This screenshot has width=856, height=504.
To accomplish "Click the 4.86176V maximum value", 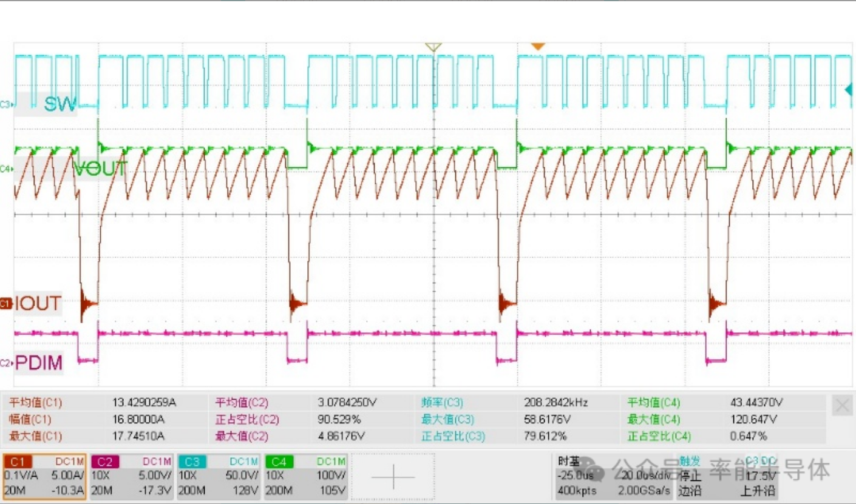I will click(x=341, y=435).
